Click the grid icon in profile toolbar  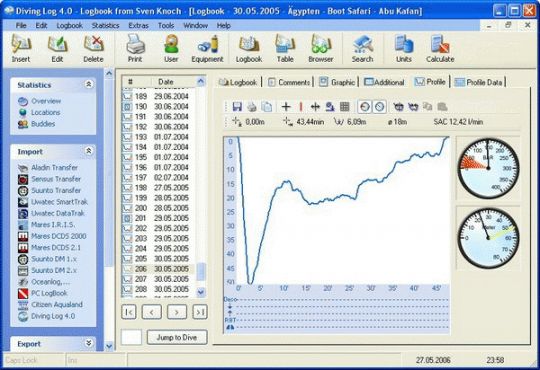pyautogui.click(x=344, y=107)
